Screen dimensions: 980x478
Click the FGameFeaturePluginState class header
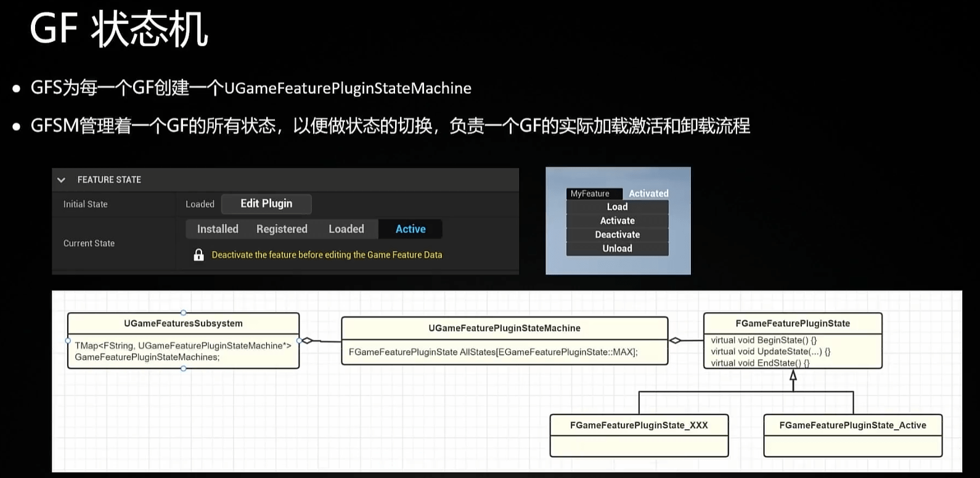[x=792, y=323]
